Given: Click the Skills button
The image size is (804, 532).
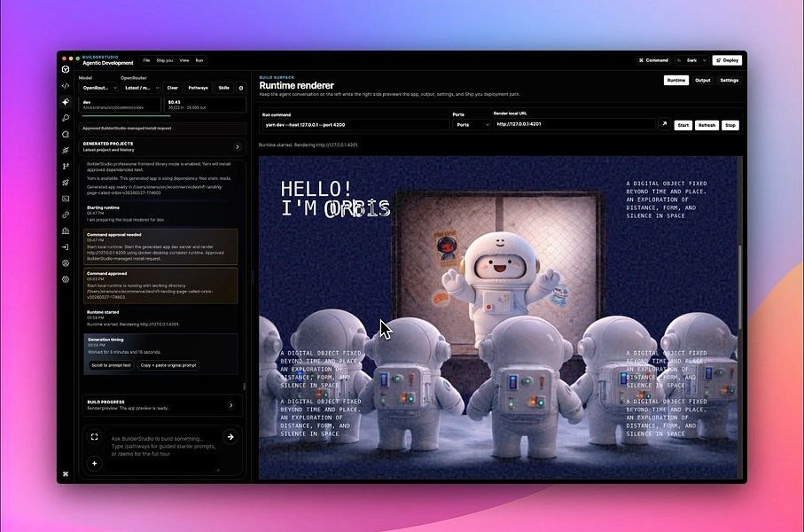Looking at the screenshot, I should pos(224,88).
